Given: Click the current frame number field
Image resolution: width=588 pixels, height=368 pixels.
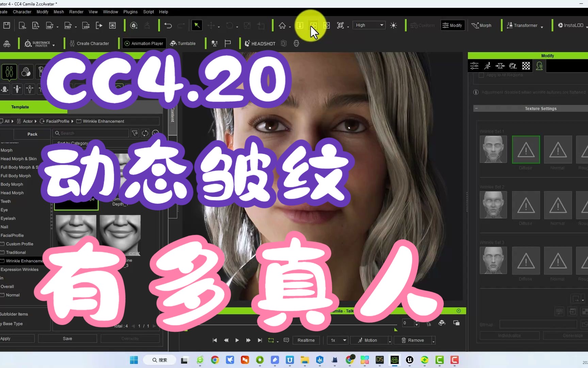Looking at the screenshot, I should click(408, 323).
